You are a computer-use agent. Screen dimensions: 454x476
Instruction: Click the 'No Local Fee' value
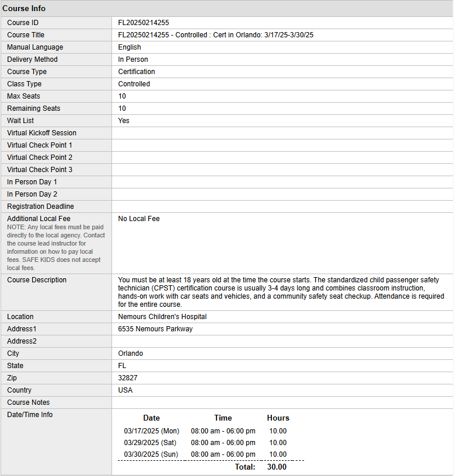point(139,219)
